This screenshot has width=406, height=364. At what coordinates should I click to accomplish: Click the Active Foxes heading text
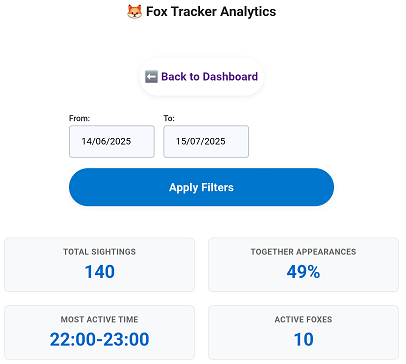tap(303, 319)
